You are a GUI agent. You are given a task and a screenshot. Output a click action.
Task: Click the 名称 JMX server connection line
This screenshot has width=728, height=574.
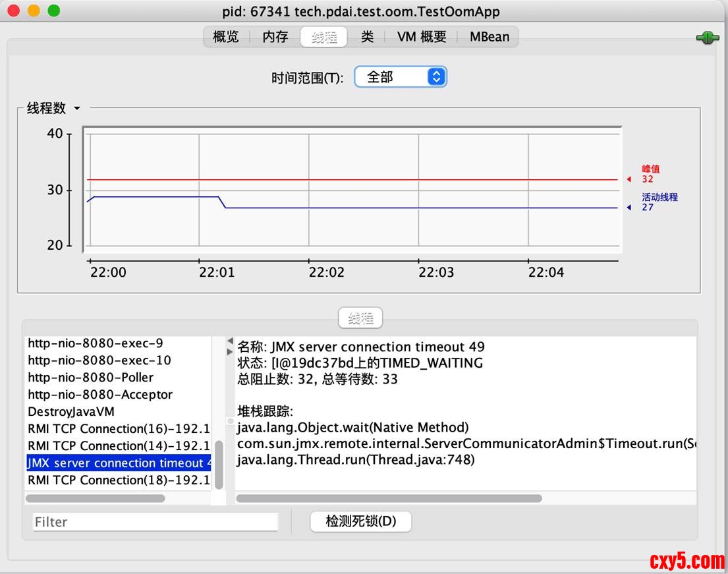coord(361,347)
